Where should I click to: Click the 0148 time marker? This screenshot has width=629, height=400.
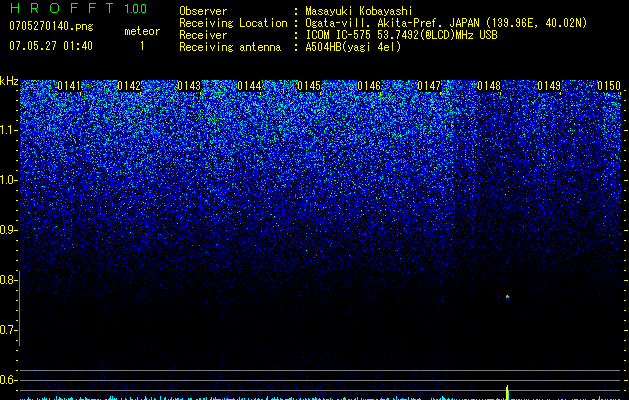pos(489,86)
